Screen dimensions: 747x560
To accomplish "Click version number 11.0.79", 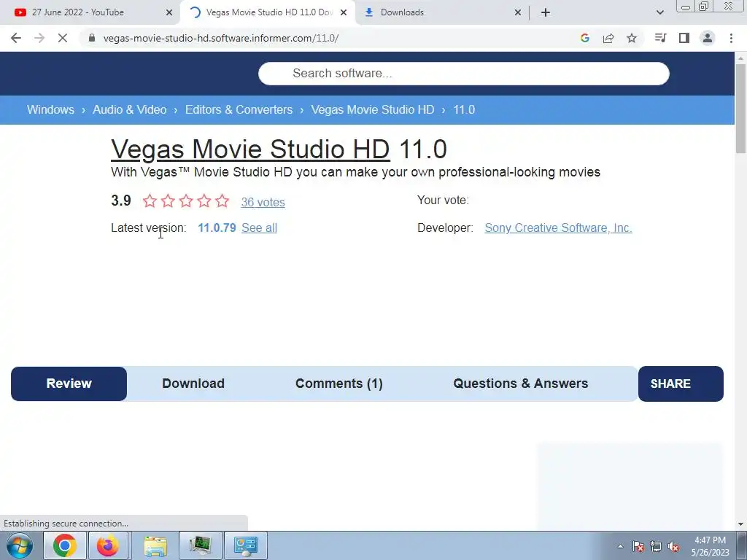I will 217,227.
